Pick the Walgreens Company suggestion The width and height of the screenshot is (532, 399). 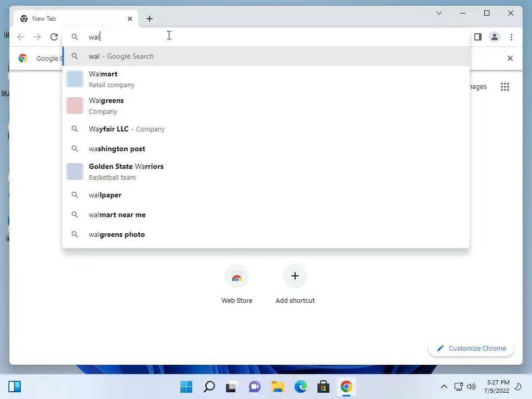click(x=267, y=105)
